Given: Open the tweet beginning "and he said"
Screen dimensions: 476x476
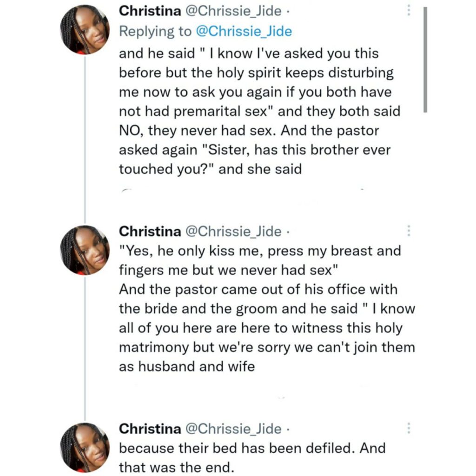Looking at the screenshot, I should pyautogui.click(x=256, y=112).
